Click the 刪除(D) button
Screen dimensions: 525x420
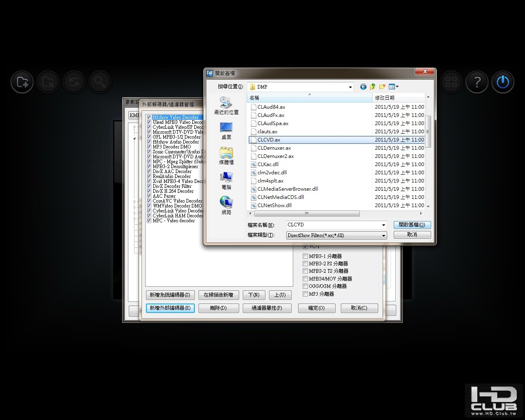(x=218, y=308)
